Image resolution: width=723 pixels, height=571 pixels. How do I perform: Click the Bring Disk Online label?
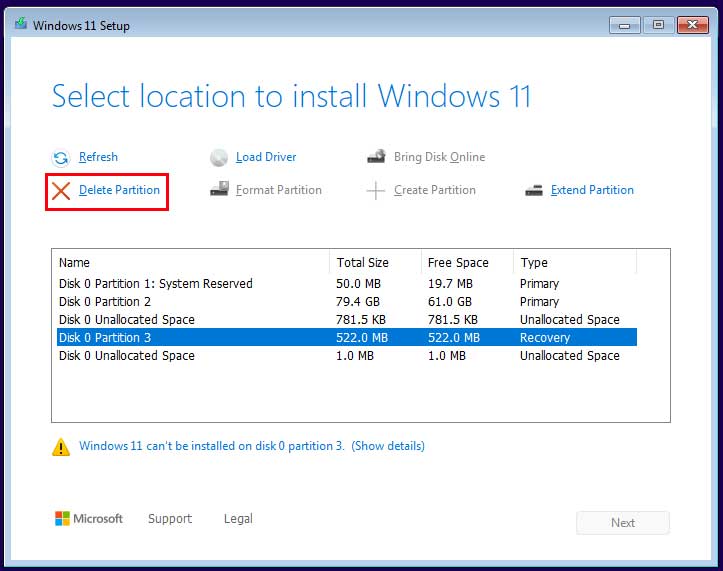tap(439, 157)
